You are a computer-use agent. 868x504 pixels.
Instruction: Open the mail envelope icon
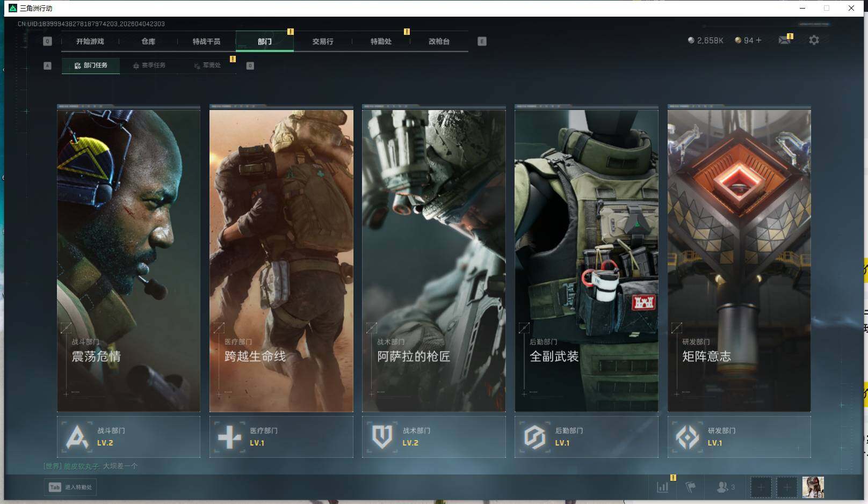(784, 40)
